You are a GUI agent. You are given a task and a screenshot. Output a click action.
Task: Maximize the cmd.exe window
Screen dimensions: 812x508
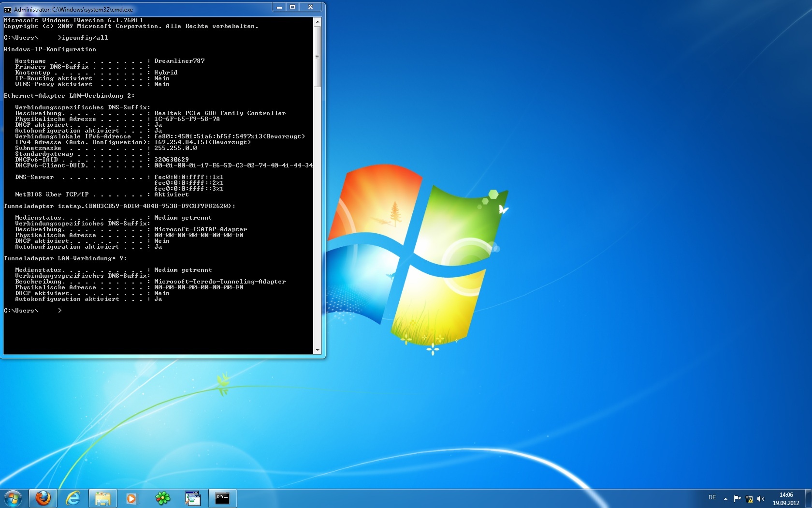(292, 7)
